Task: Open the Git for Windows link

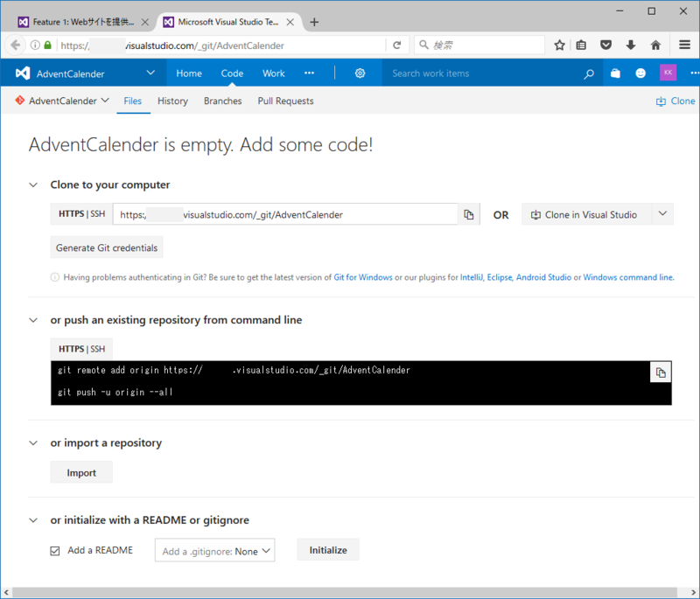Action: point(363,277)
